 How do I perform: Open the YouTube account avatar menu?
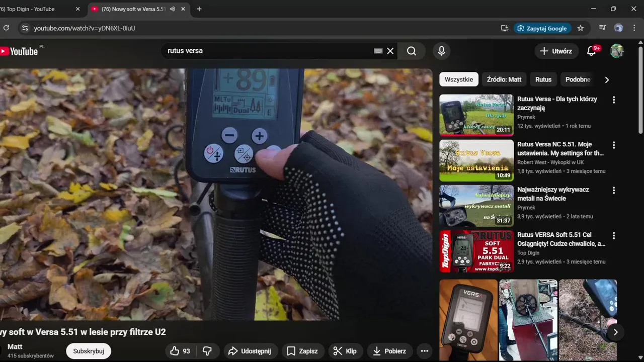[617, 51]
